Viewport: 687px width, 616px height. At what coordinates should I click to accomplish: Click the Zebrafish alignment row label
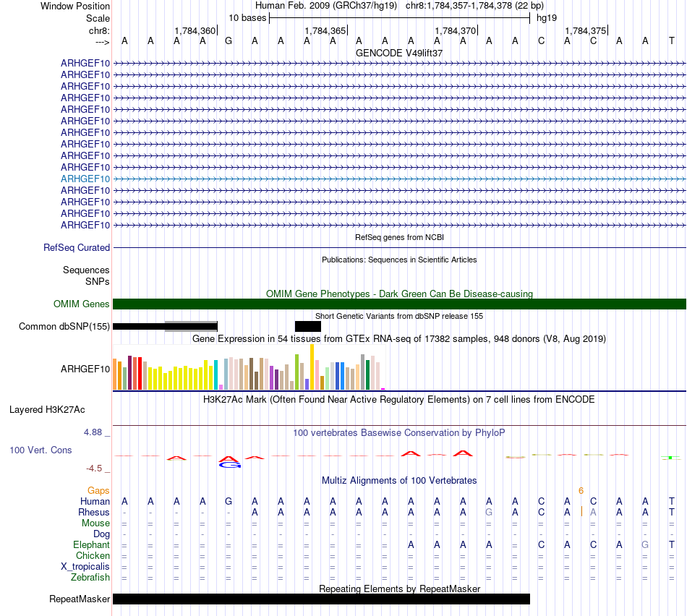coord(90,578)
